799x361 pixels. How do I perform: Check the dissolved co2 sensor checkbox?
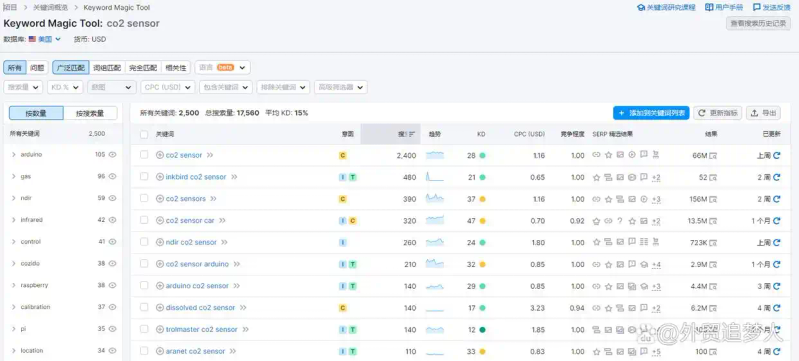(144, 307)
